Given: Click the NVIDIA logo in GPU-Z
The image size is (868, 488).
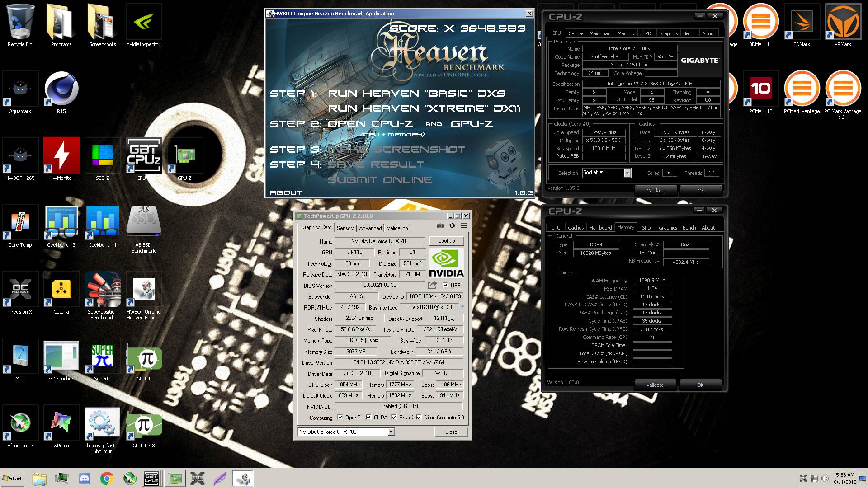Looking at the screenshot, I should pyautogui.click(x=446, y=263).
